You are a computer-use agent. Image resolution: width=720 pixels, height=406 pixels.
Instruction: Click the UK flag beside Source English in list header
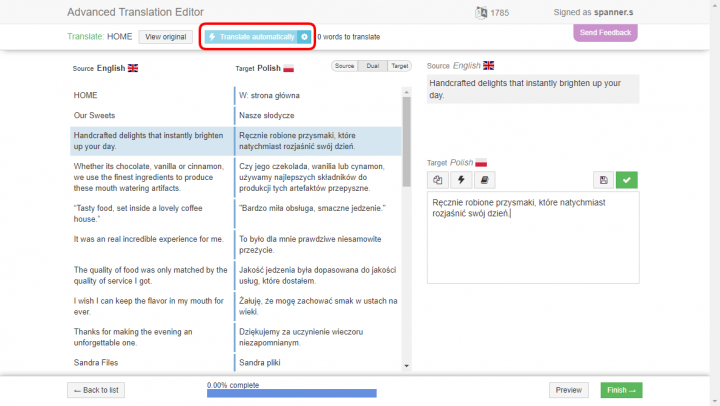pyautogui.click(x=133, y=68)
